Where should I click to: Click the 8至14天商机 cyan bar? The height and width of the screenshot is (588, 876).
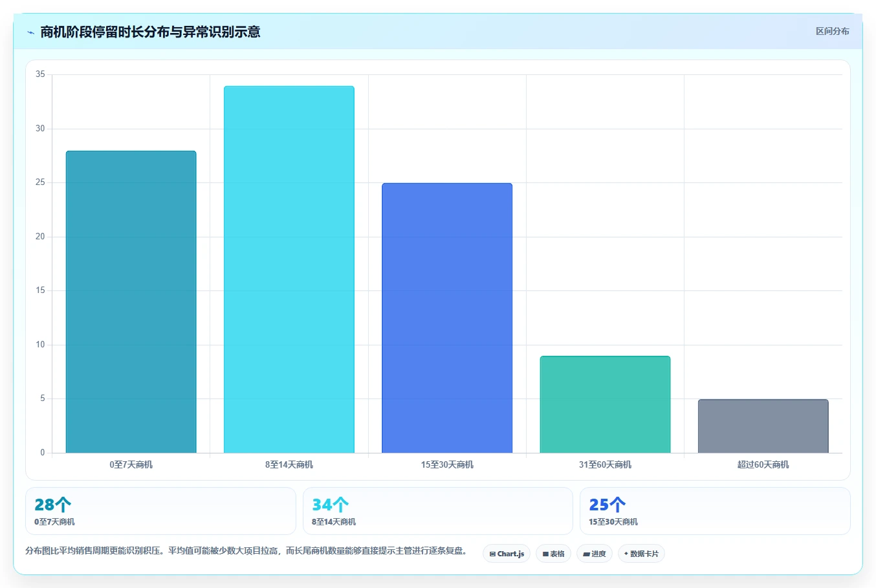(x=289, y=269)
